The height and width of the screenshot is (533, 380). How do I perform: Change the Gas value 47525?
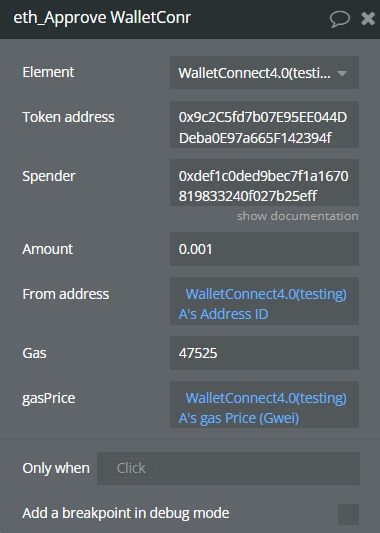(264, 353)
